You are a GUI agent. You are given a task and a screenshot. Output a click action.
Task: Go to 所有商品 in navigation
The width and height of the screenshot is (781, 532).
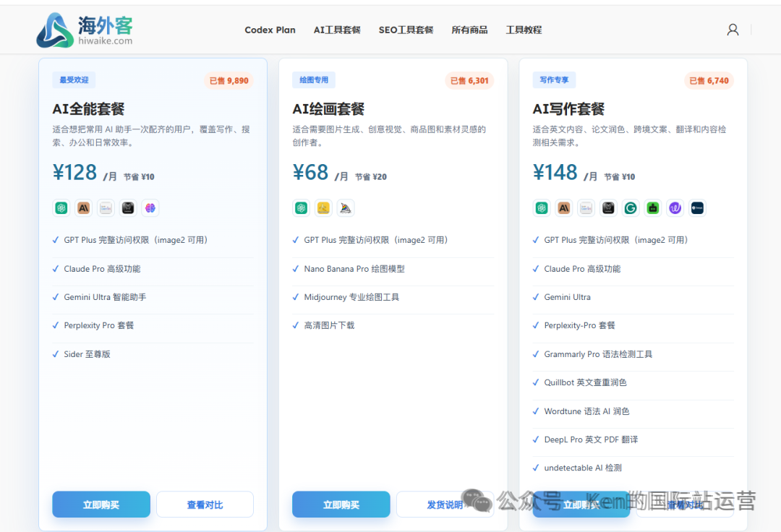coord(470,30)
